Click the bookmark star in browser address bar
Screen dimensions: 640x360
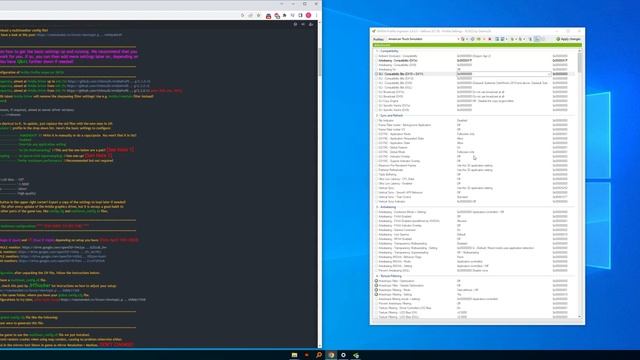[258, 16]
